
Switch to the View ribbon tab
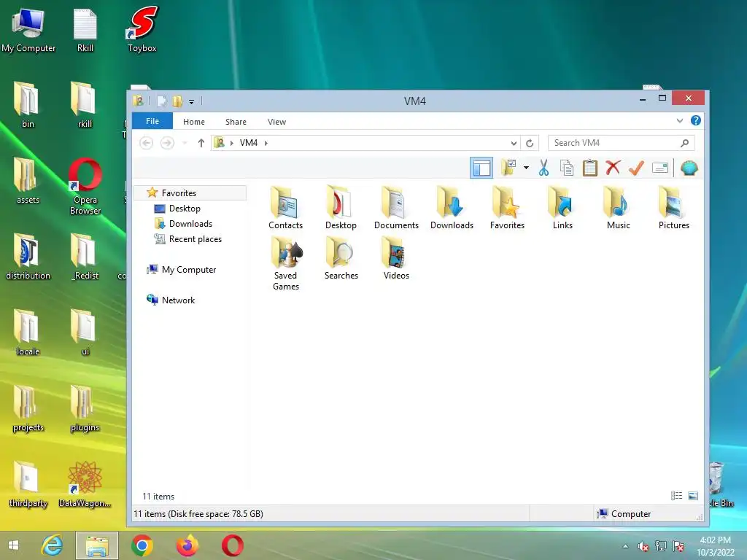tap(276, 122)
